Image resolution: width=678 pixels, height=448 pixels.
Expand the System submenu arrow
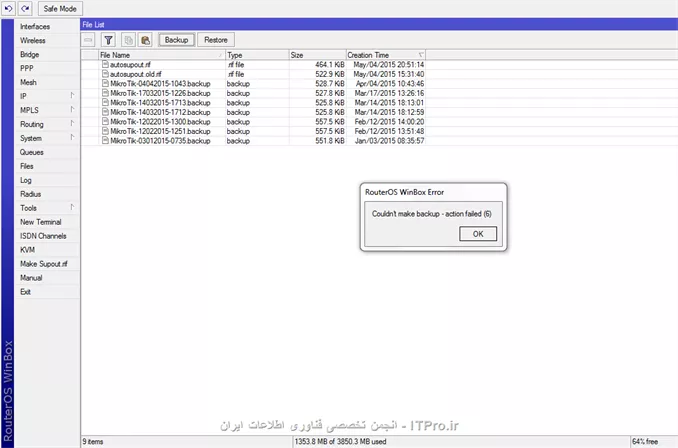pyautogui.click(x=73, y=138)
